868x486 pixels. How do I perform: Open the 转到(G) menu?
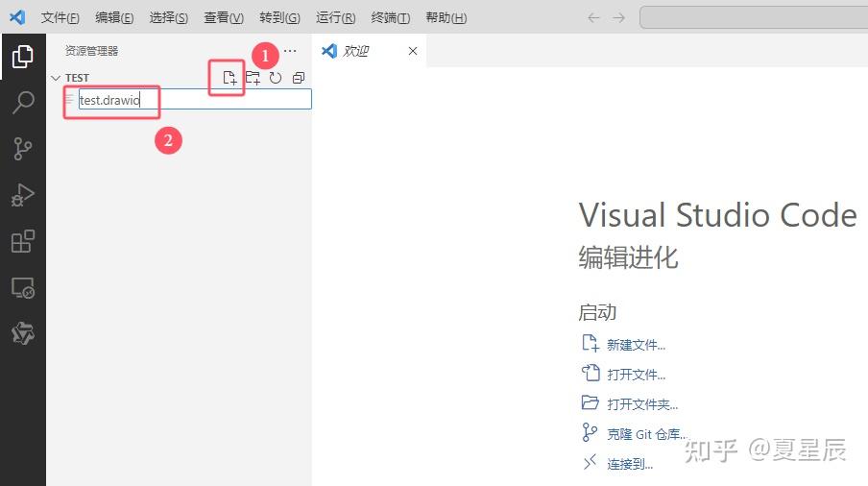(279, 17)
